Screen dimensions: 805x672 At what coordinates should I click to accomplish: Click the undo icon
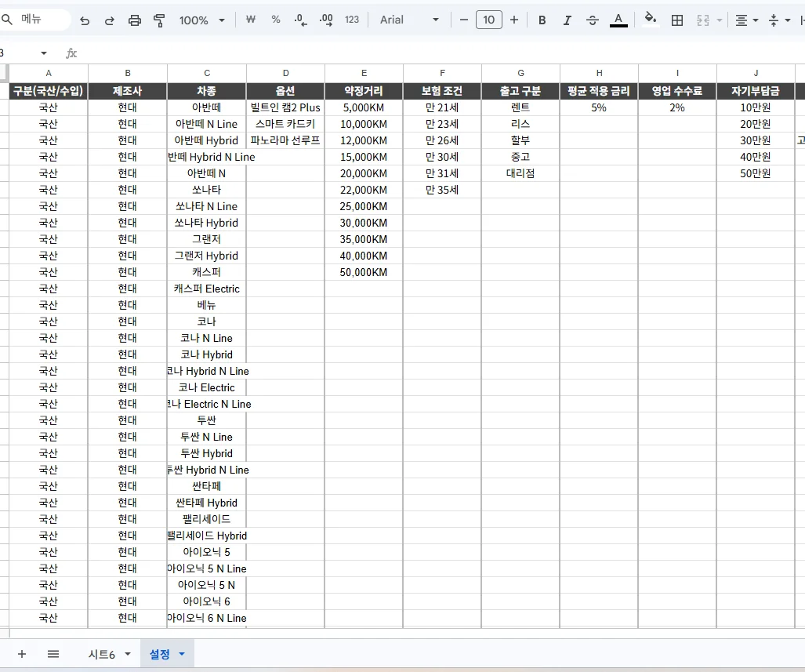pos(85,20)
